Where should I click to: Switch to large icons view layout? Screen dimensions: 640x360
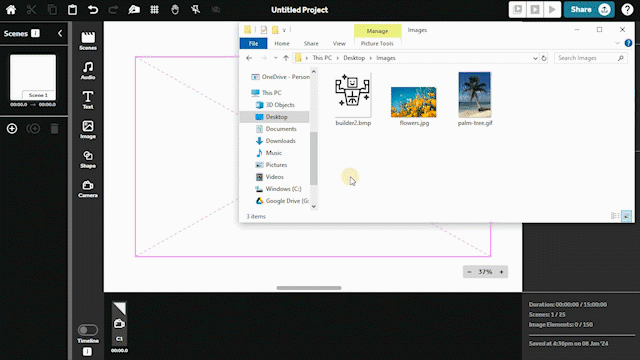pos(626,216)
